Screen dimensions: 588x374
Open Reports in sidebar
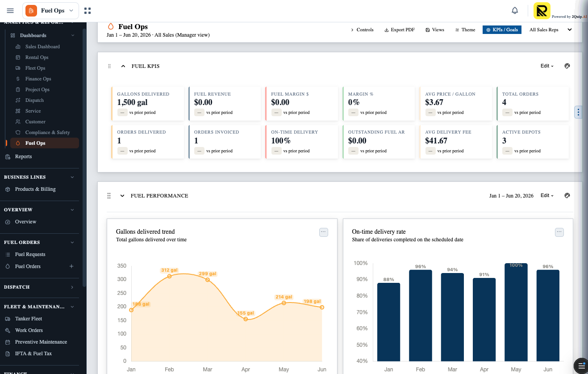pyautogui.click(x=24, y=156)
